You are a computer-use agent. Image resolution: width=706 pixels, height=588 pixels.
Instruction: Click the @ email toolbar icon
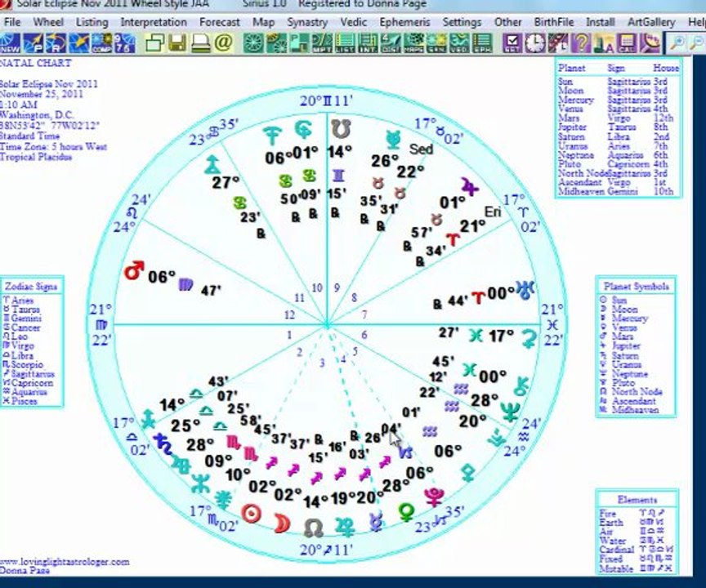coord(224,43)
